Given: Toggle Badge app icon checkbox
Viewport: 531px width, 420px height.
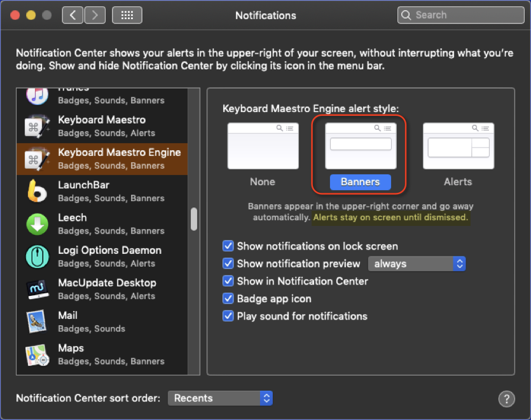Looking at the screenshot, I should [228, 298].
